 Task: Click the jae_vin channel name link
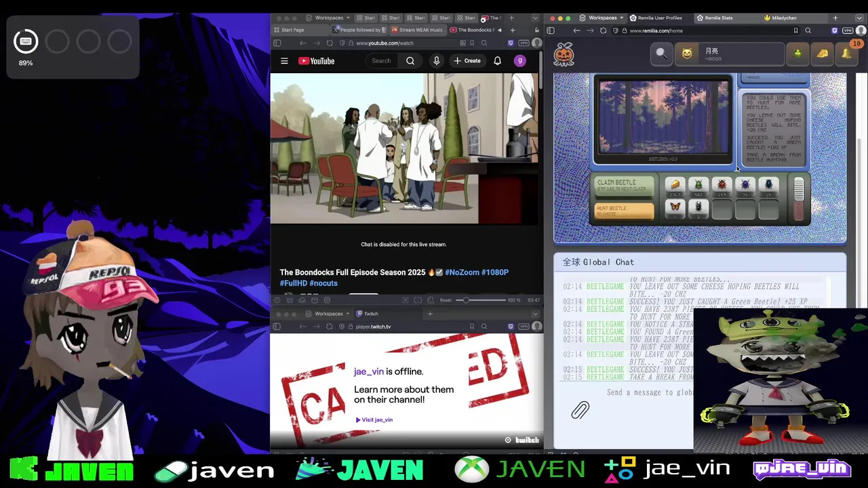click(x=369, y=371)
